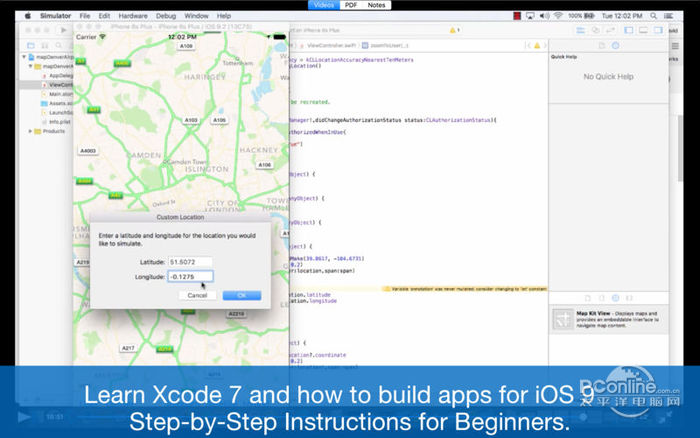
Task: Click OK in Custom Location dialog
Action: click(242, 295)
